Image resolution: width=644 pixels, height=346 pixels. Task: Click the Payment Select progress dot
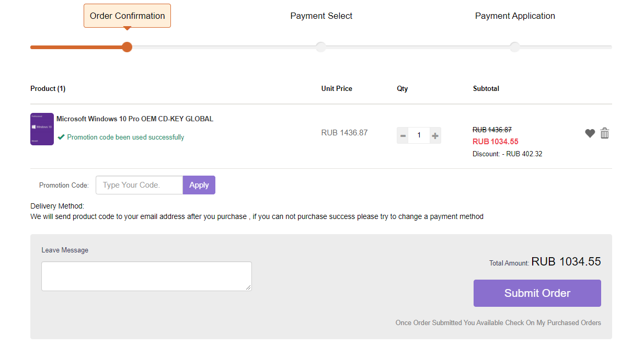tap(321, 47)
